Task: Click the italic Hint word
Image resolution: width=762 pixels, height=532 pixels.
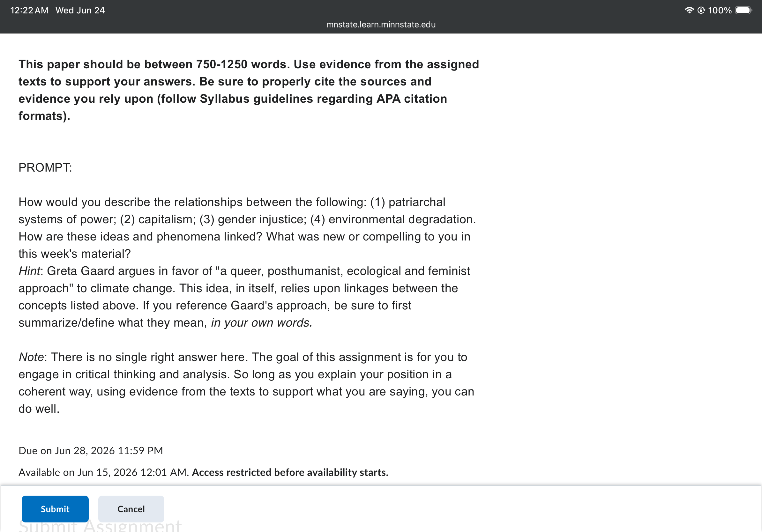Action: click(29, 271)
